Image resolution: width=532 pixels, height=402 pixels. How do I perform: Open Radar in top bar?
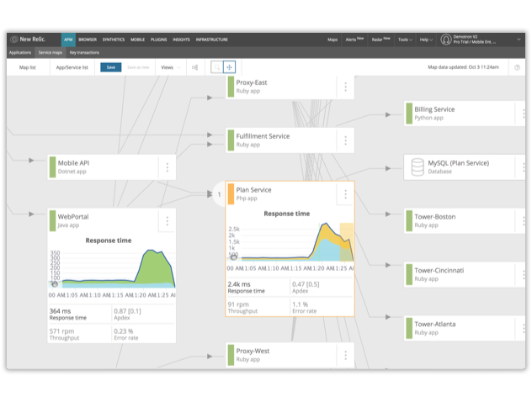380,40
